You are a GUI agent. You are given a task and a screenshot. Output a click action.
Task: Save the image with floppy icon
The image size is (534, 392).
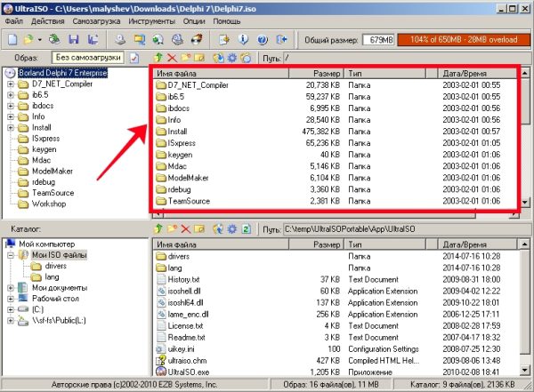(73, 40)
